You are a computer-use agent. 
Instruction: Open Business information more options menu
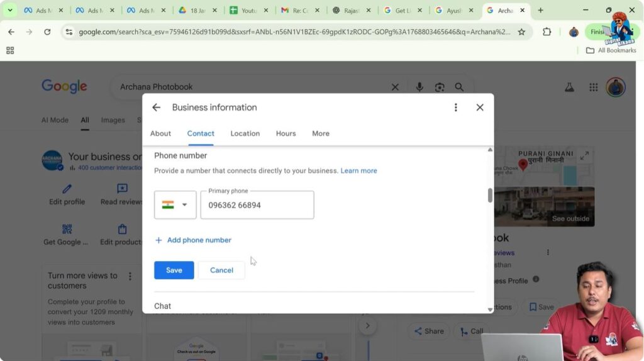[x=455, y=108]
